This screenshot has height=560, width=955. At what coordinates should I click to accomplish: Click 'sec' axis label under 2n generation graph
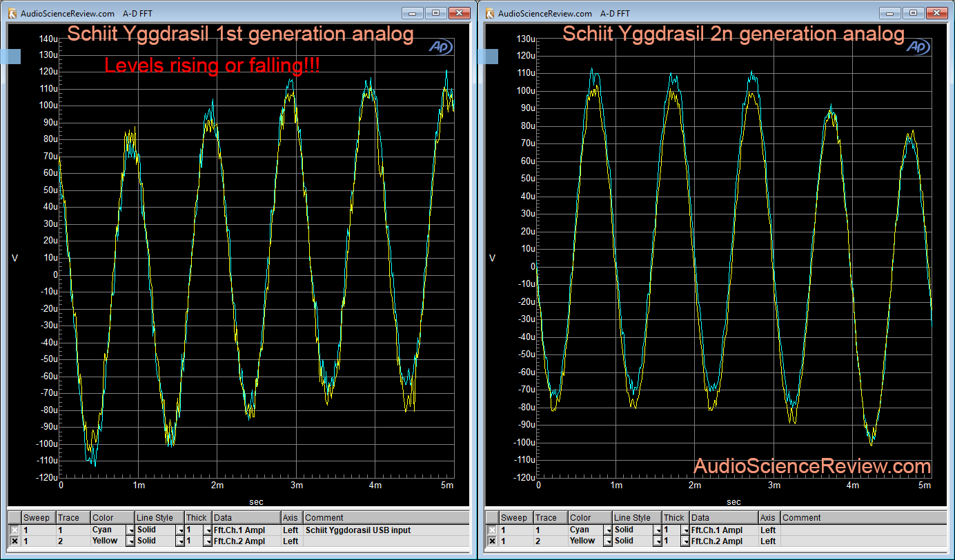pyautogui.click(x=734, y=501)
